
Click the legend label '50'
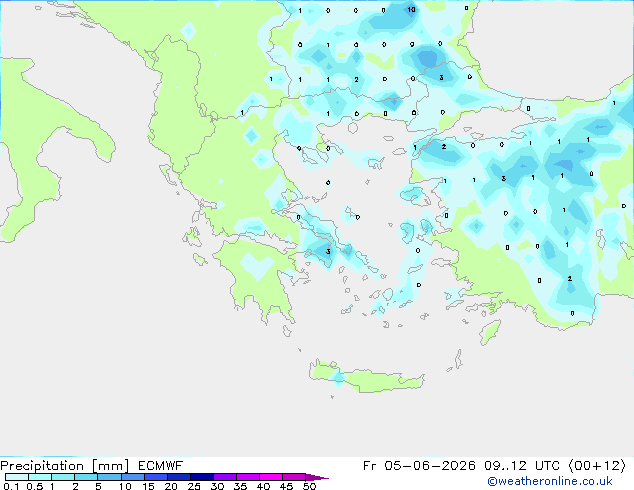[309, 486]
